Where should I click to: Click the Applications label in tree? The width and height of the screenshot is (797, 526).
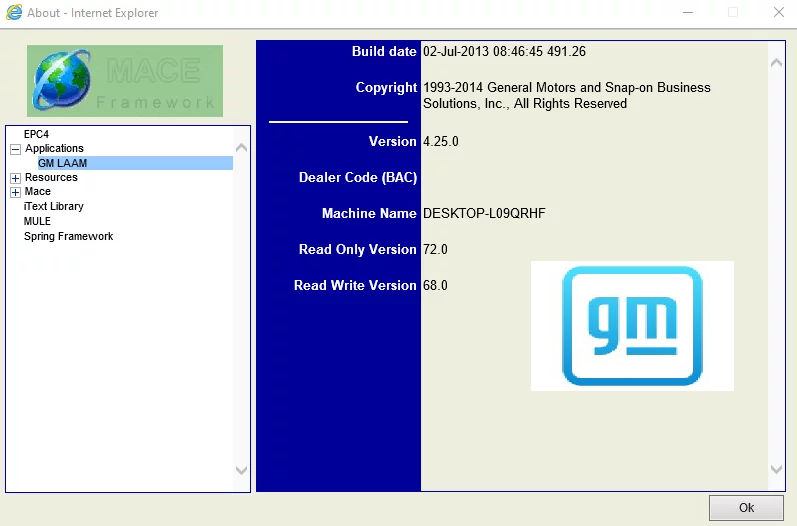54,148
